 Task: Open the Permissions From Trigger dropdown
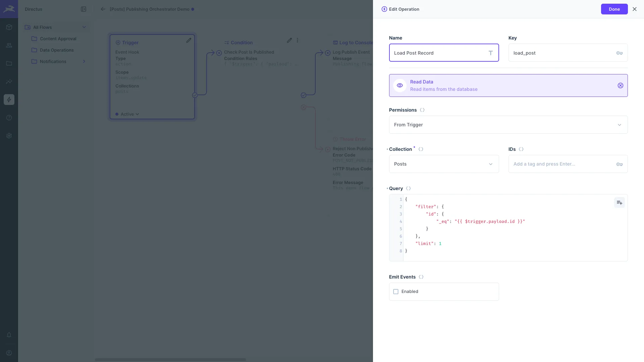(508, 125)
